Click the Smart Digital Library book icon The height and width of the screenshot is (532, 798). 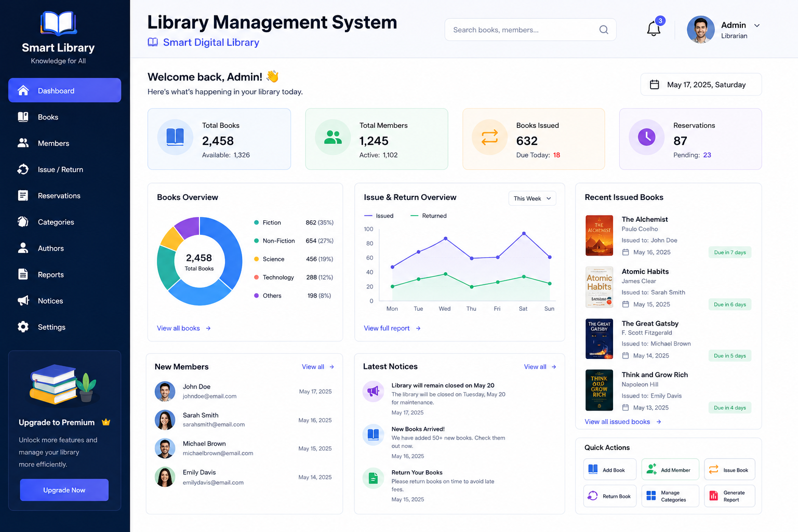[x=153, y=42]
